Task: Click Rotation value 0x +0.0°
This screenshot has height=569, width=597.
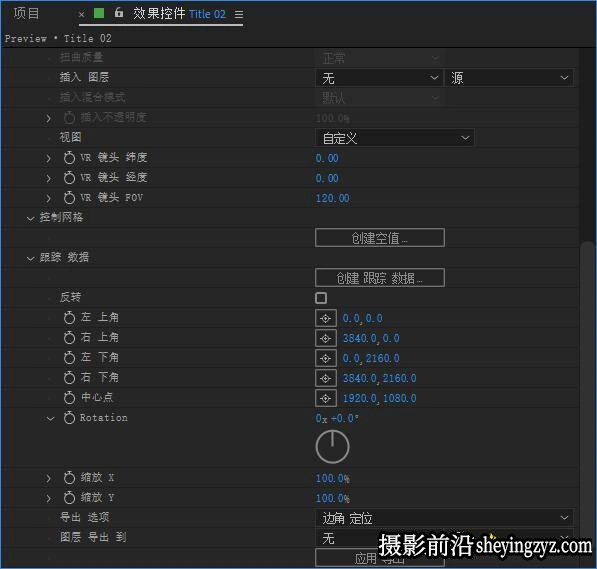Action: 337,418
